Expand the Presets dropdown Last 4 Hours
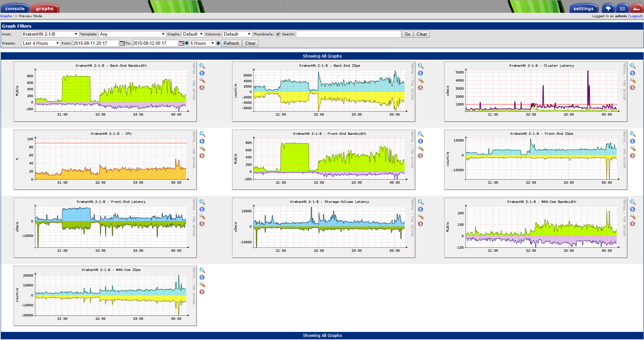The height and width of the screenshot is (340, 644). tap(41, 43)
